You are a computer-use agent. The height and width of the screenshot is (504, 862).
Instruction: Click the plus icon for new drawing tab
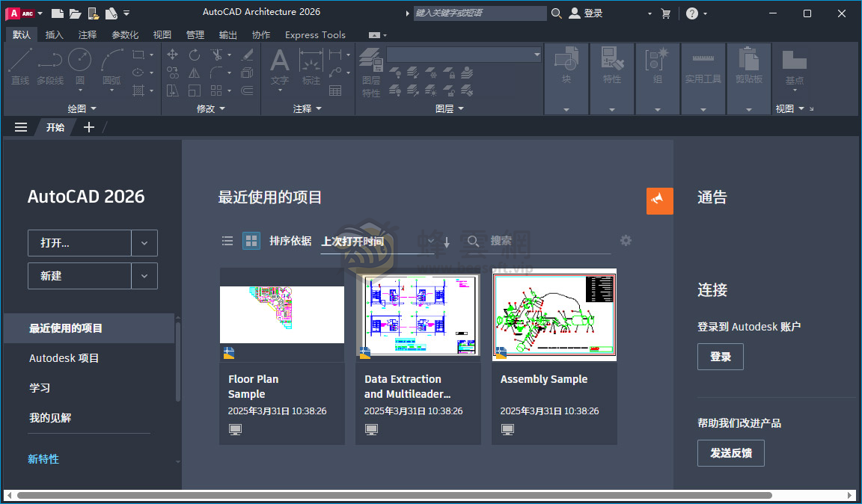(88, 128)
